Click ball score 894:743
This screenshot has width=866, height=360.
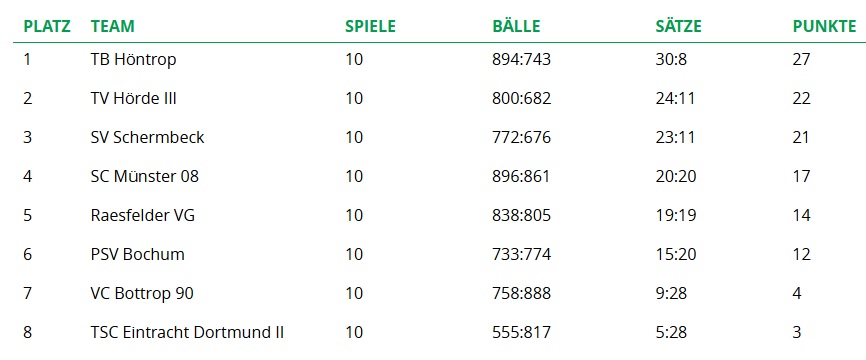(521, 60)
